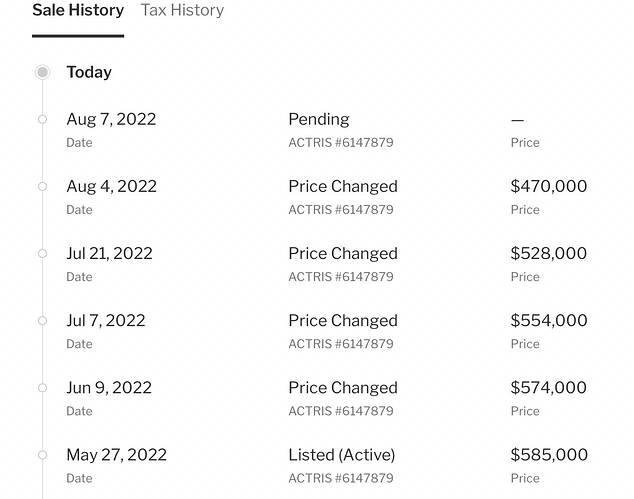Click the Price Changed entry for Aug 4
Viewport: 634px width, 499px height.
(x=343, y=187)
